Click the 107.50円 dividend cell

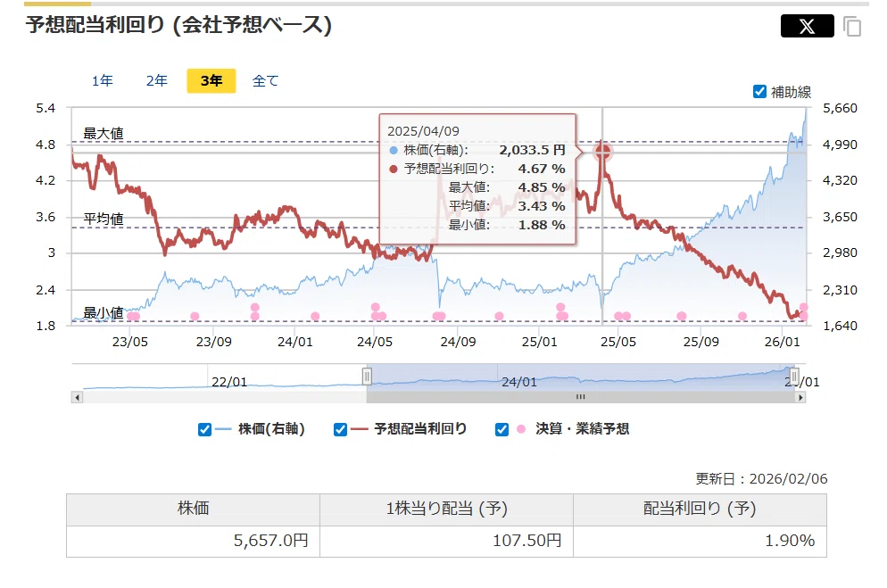[446, 541]
